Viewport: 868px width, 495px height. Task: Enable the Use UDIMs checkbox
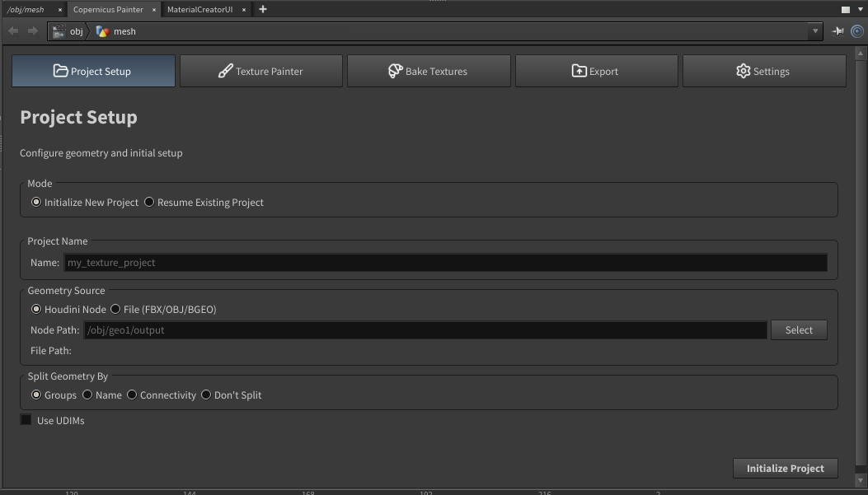tap(26, 420)
